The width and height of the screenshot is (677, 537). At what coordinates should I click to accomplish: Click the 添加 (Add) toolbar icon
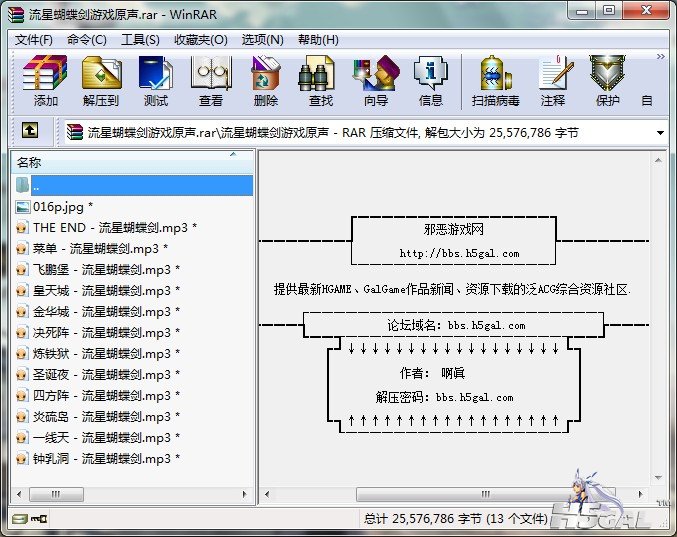coord(45,81)
